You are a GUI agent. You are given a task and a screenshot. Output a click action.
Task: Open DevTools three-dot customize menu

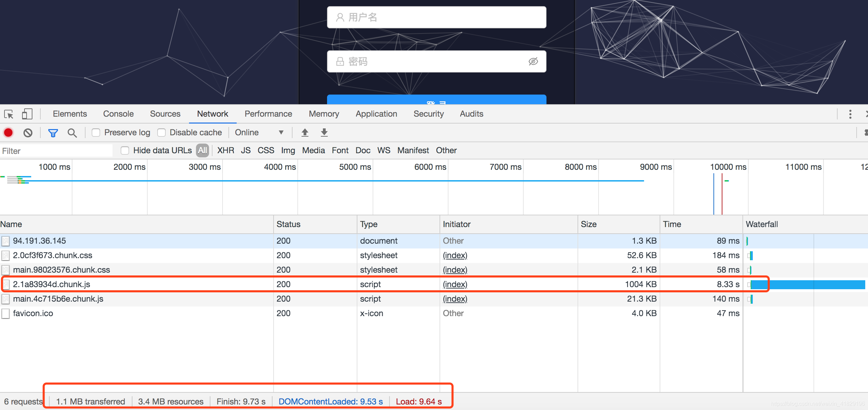pos(850,114)
